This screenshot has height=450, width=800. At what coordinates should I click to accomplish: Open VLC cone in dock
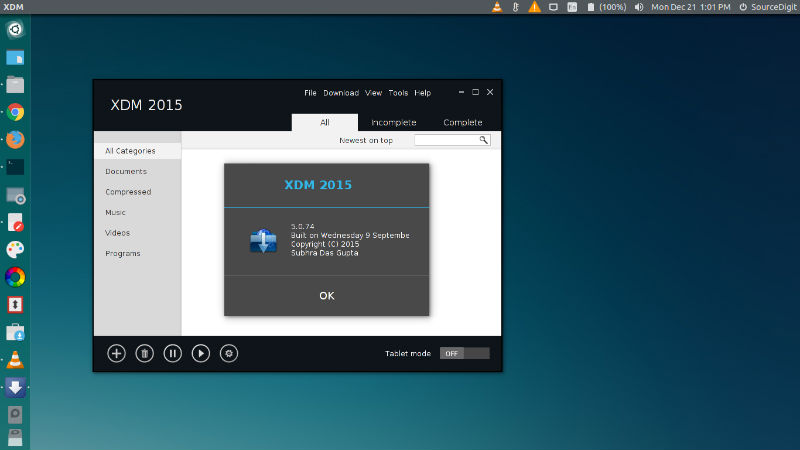(15, 360)
